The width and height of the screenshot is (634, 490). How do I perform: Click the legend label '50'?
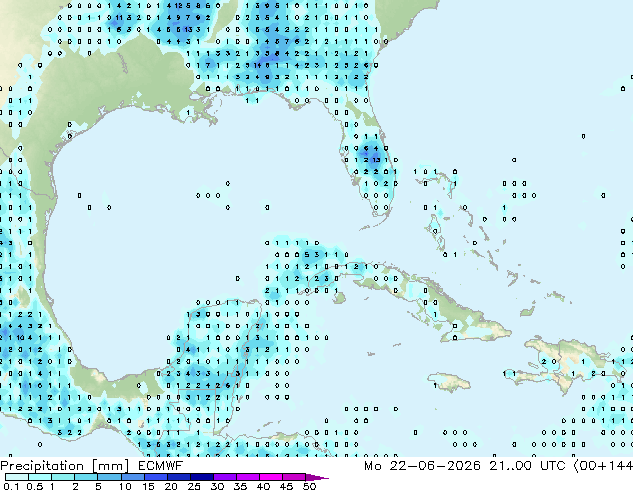point(309,486)
